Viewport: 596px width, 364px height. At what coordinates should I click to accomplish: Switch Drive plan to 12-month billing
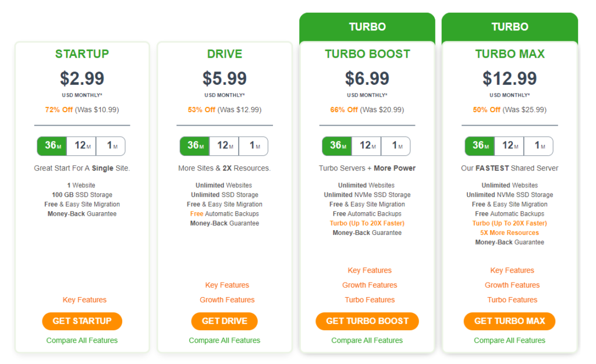click(224, 146)
